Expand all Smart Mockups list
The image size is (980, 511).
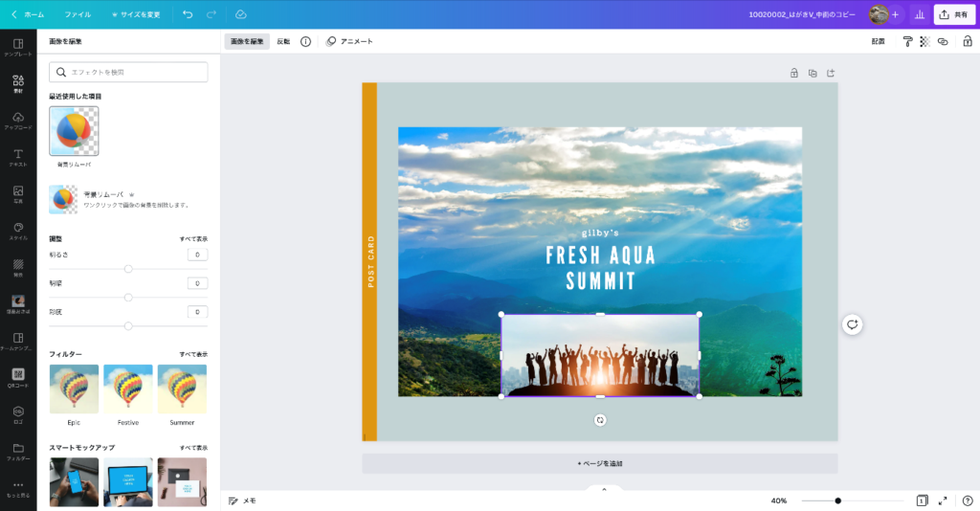click(x=193, y=448)
